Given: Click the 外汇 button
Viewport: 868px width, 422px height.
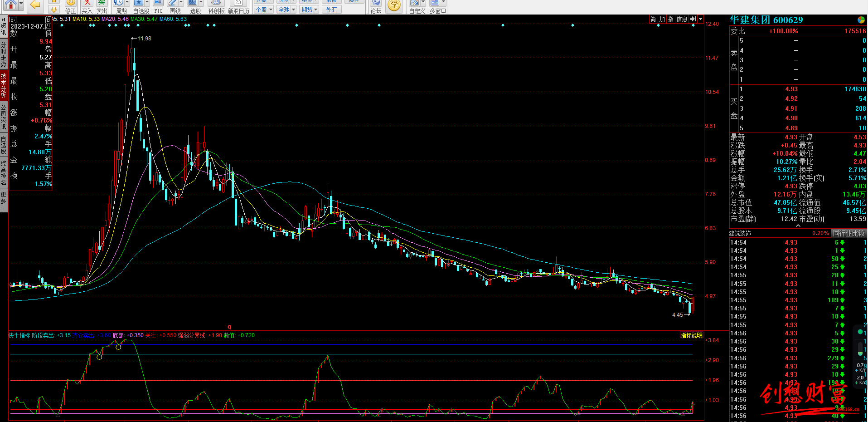Looking at the screenshot, I should point(332,10).
